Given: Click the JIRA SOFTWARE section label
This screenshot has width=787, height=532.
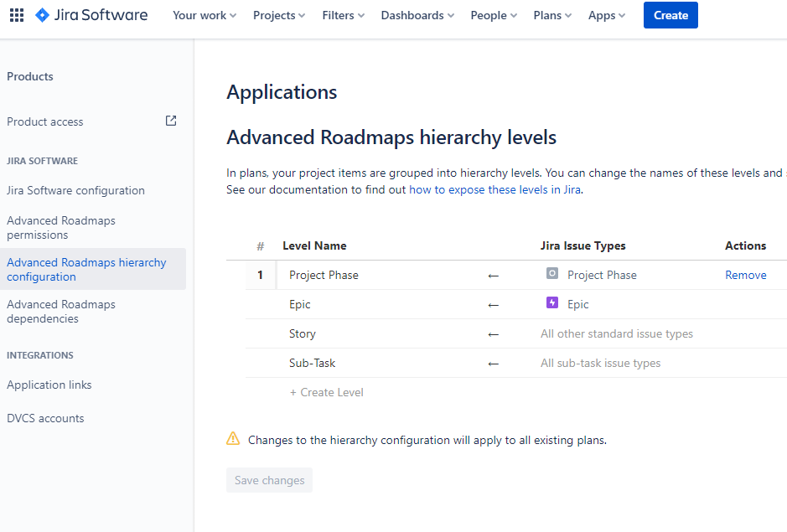Looking at the screenshot, I should pyautogui.click(x=42, y=161).
